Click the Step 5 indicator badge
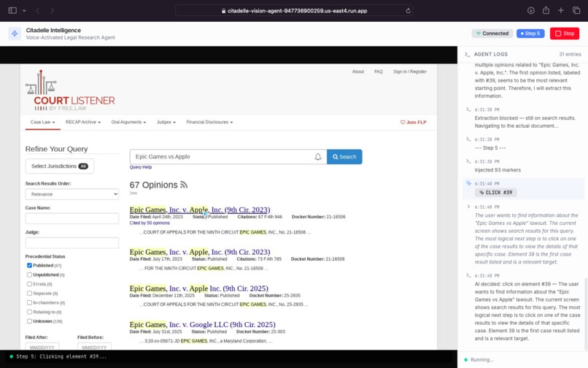The height and width of the screenshot is (368, 588). [530, 34]
